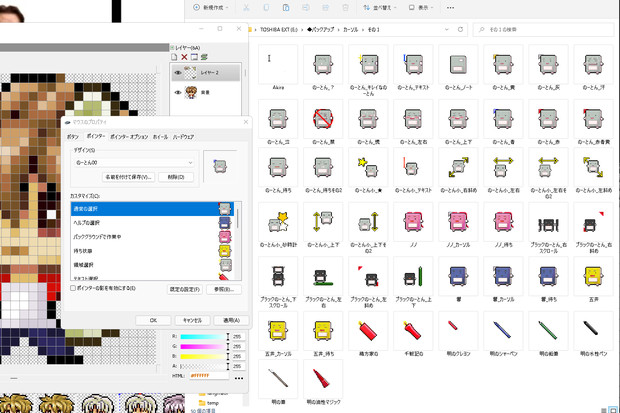This screenshot has width=620, height=413.
Task: Open the デザイン scheme dropdown showing ぬーとん00
Action: 134,163
